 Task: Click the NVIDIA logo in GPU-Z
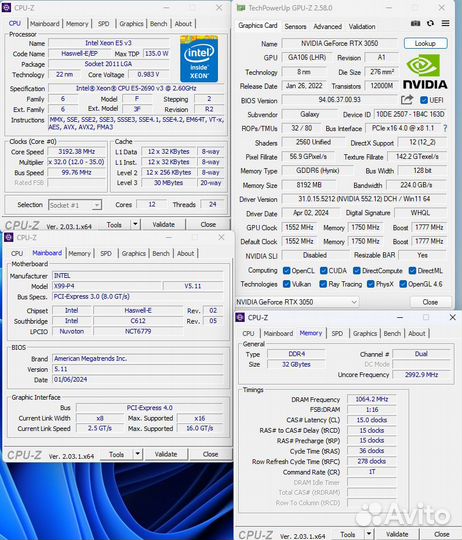(425, 72)
